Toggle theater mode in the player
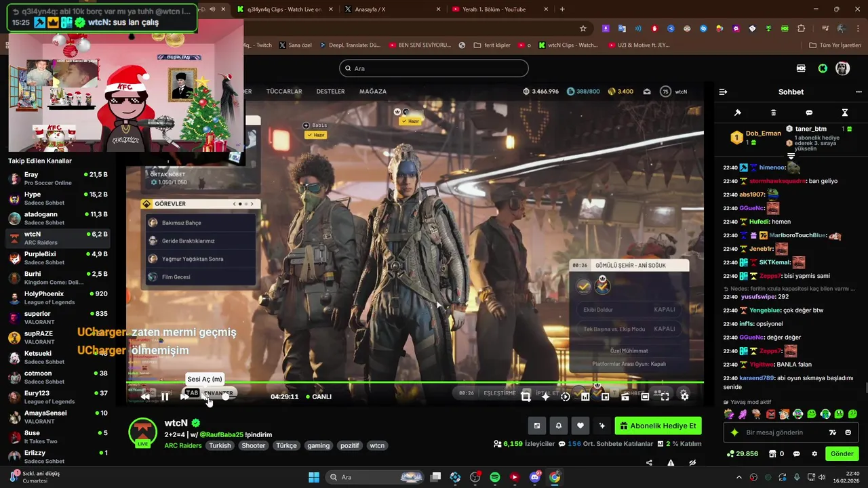Screen dimensions: 868x488 pos(645,396)
